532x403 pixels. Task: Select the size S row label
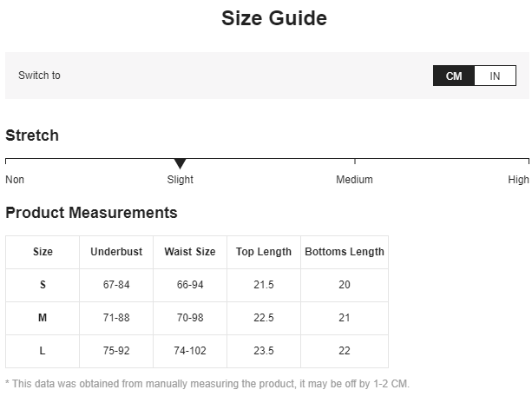click(x=43, y=285)
